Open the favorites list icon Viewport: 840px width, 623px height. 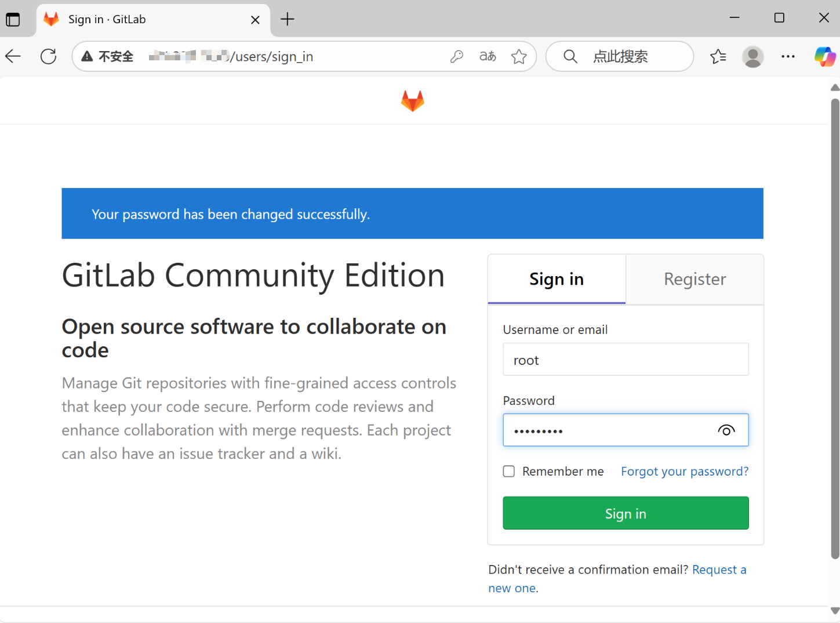pos(718,56)
